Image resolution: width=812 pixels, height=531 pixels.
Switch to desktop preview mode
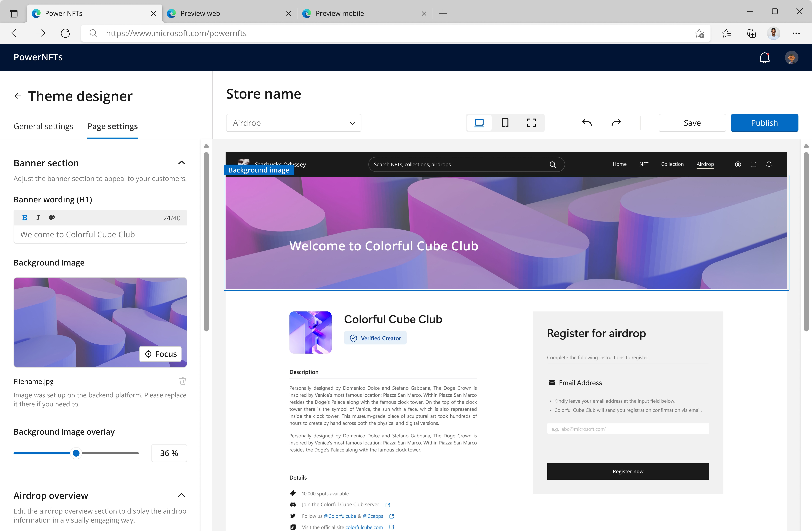(479, 123)
